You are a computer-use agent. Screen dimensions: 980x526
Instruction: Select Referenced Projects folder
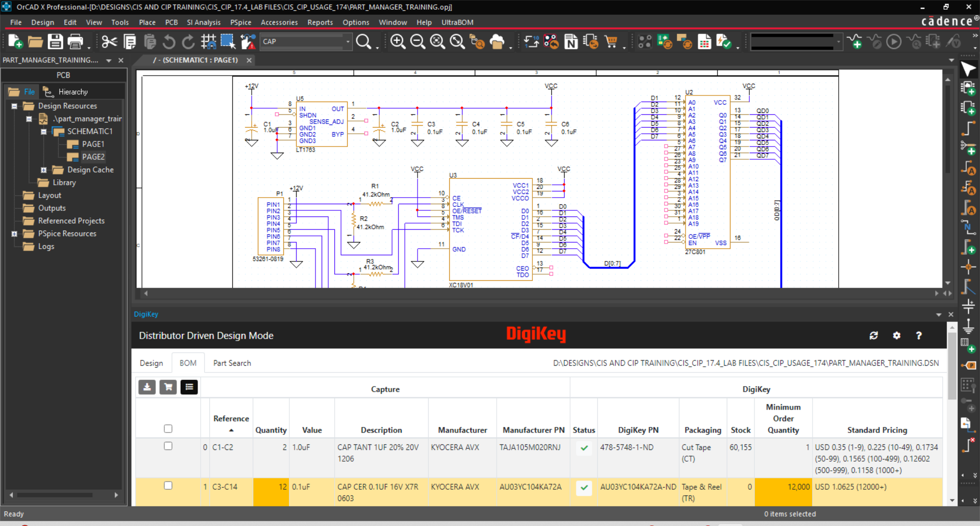(x=71, y=221)
